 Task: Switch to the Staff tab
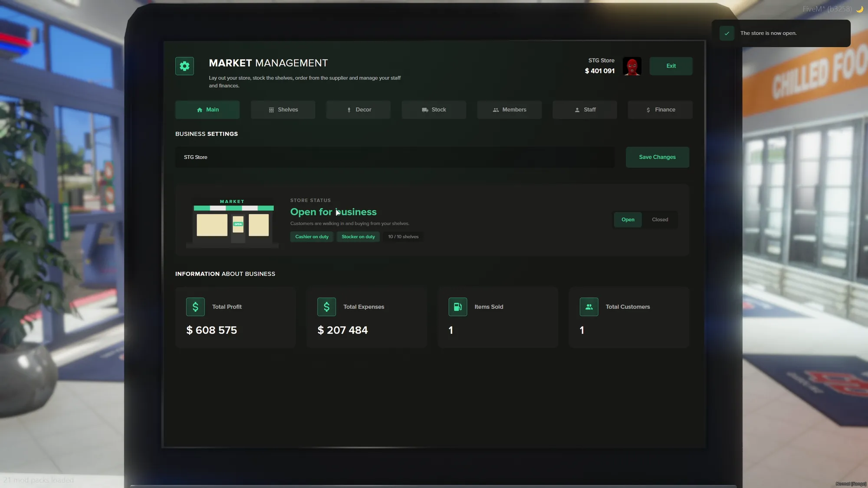(585, 110)
